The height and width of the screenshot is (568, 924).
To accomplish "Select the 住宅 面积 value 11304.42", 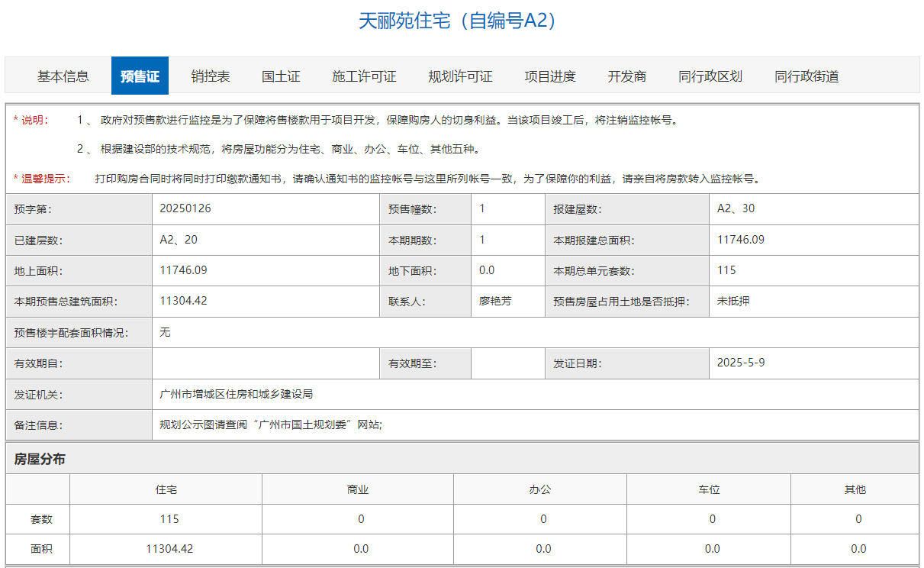I will [x=170, y=549].
